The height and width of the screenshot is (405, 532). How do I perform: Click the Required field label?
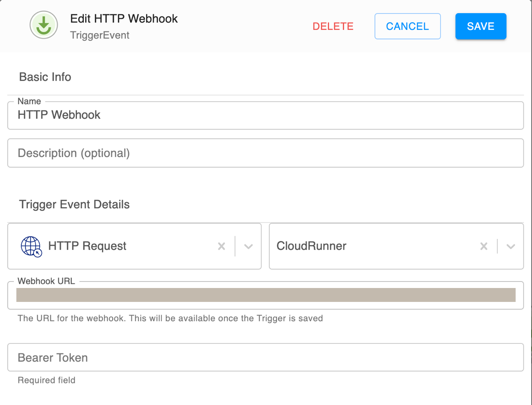click(46, 380)
